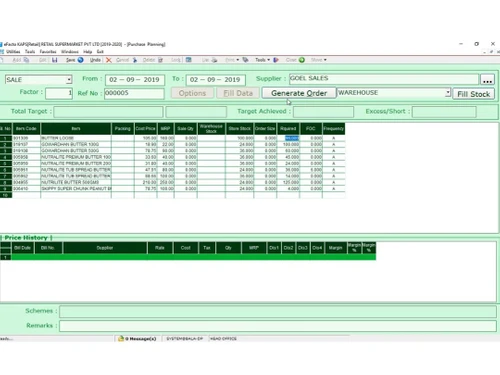Image resolution: width=500 pixels, height=375 pixels.
Task: Click the From date field
Action: (135, 80)
